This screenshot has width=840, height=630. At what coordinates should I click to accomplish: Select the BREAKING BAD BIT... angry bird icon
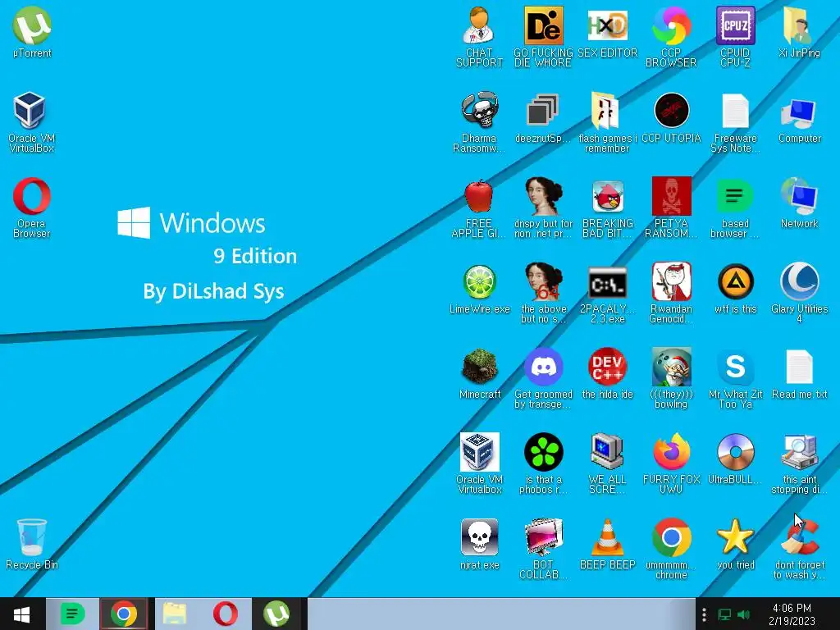point(608,196)
